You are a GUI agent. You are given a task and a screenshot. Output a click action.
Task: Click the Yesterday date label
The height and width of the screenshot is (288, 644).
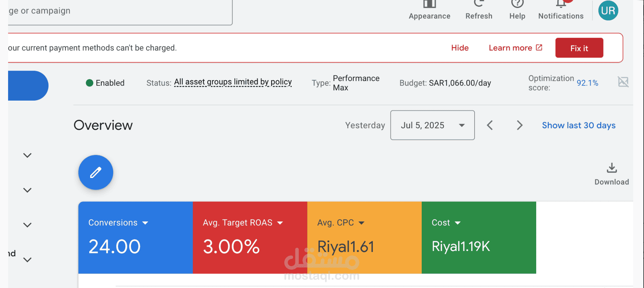pyautogui.click(x=365, y=125)
